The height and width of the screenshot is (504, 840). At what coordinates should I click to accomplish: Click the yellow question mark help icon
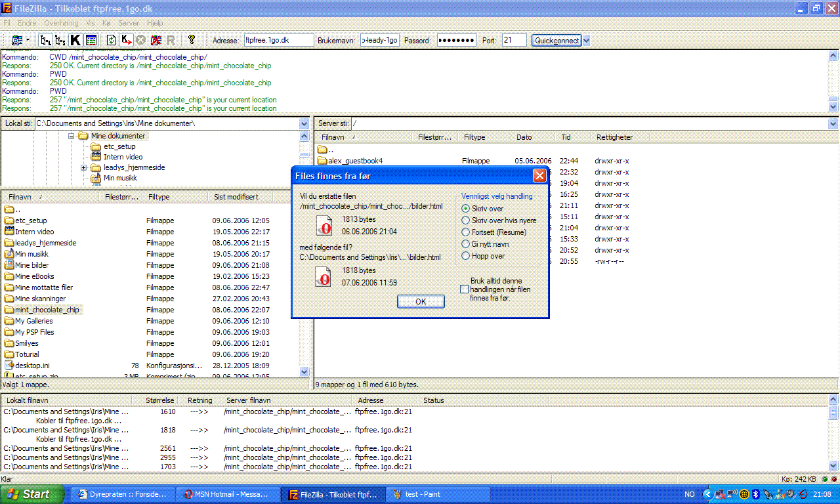pyautogui.click(x=191, y=40)
